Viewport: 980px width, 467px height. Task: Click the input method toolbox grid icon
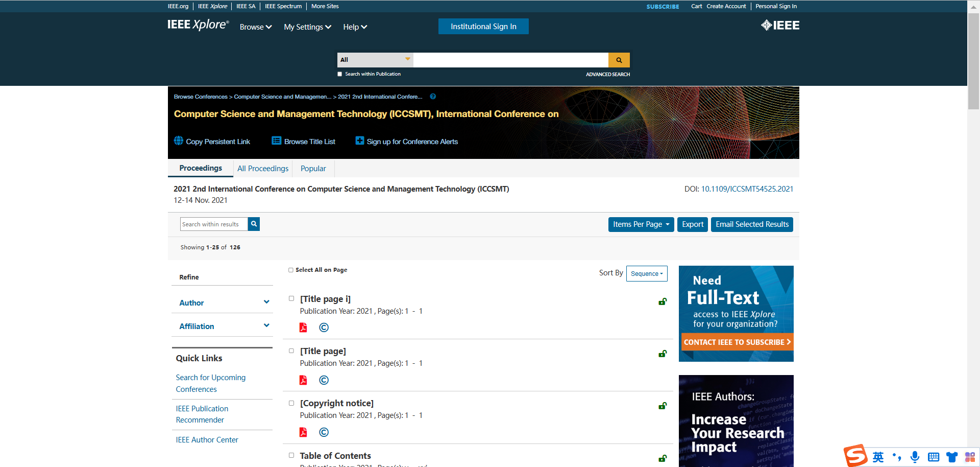tap(970, 457)
